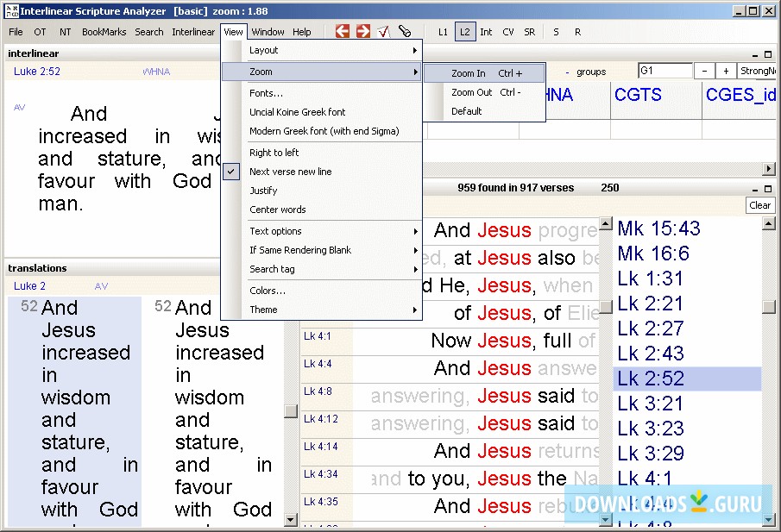Image resolution: width=781 pixels, height=532 pixels.
Task: Click the red back arrow icon
Action: tap(343, 32)
